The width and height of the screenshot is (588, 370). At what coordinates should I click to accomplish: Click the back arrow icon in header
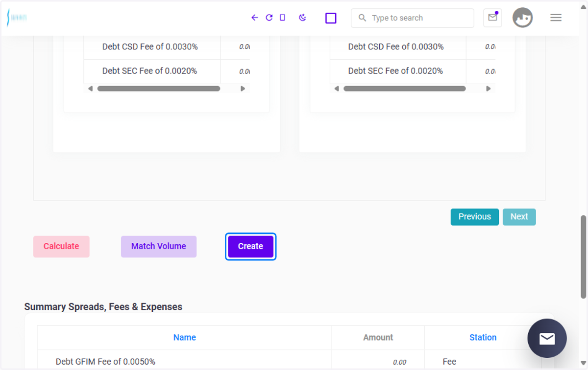(x=254, y=18)
